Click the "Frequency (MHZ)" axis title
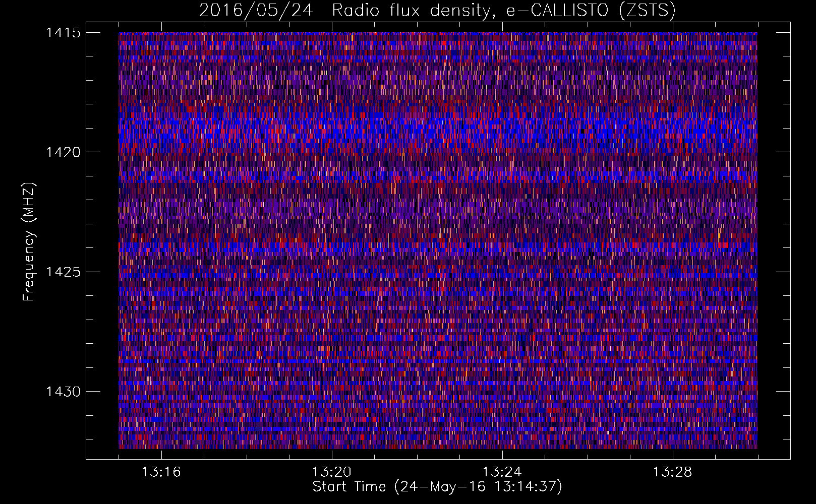Screen dimensions: 816x504 29,241
